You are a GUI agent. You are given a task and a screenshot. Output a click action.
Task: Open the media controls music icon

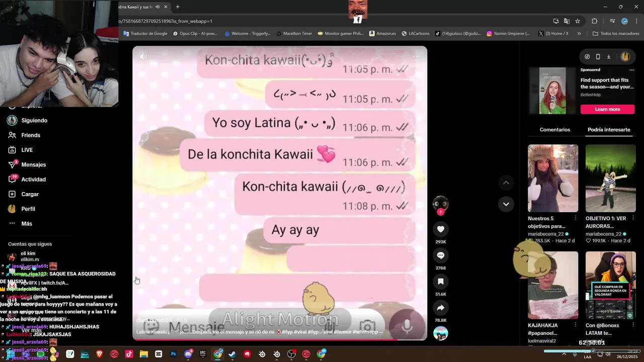point(612,21)
